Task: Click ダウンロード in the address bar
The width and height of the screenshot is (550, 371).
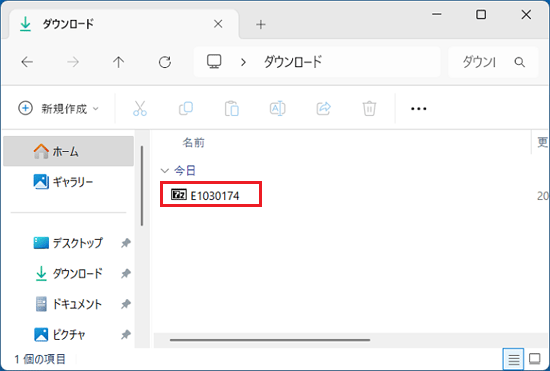Action: [293, 62]
